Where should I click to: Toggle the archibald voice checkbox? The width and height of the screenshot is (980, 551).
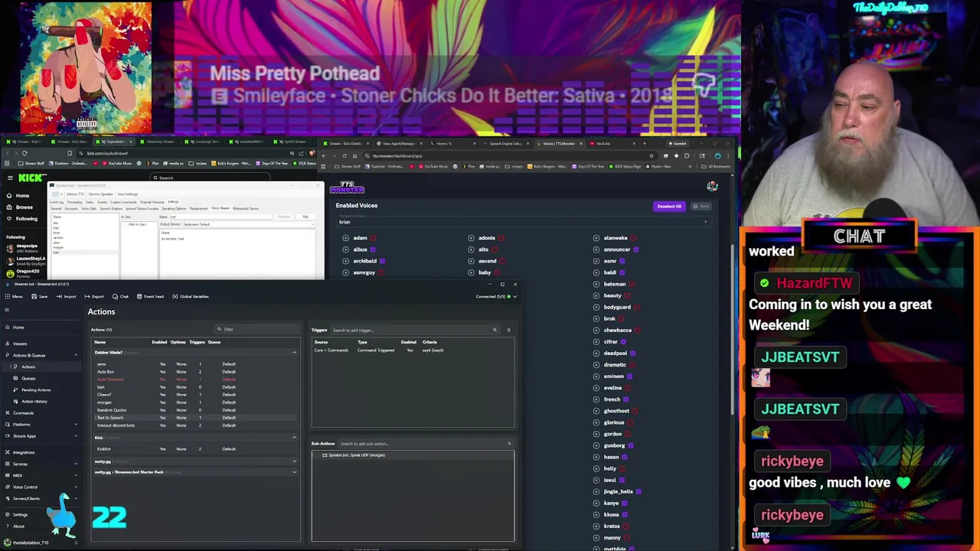point(382,261)
